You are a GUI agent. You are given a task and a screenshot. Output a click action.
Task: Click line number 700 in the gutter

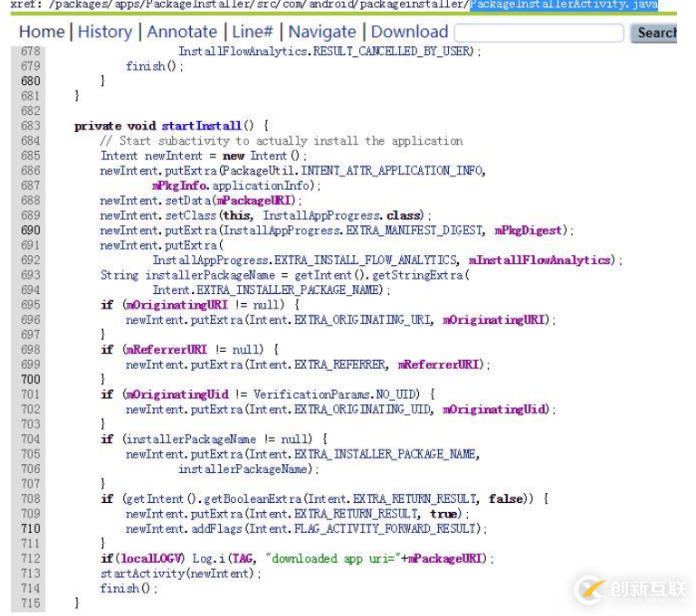[30, 379]
